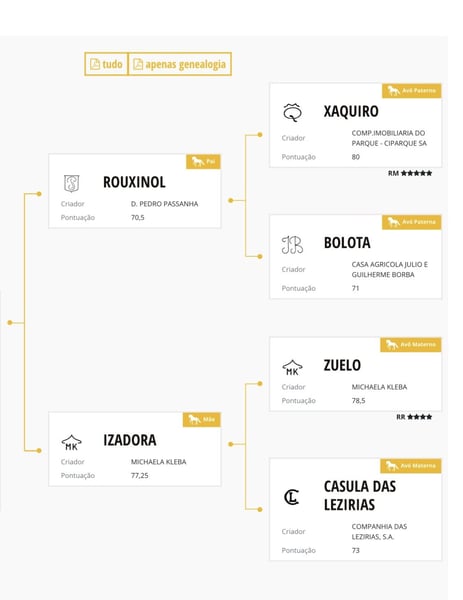The width and height of the screenshot is (463, 600).
Task: Open the ROUXINOL horse card title
Action: 134,182
